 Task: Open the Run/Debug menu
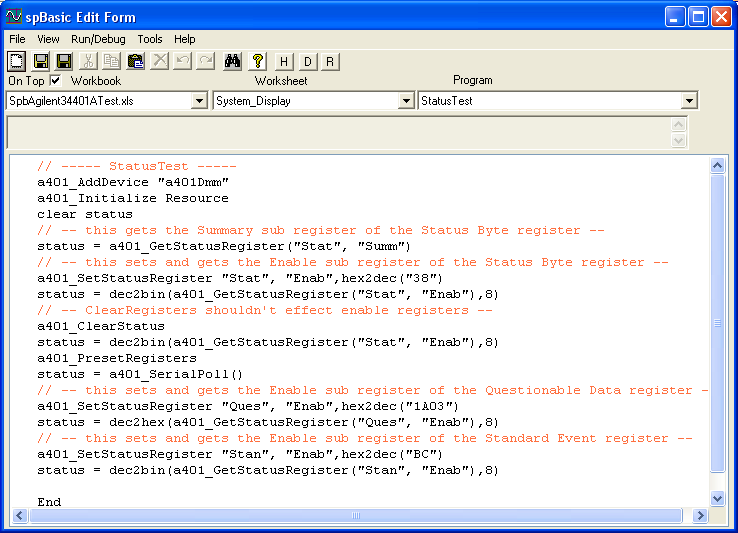[x=98, y=39]
